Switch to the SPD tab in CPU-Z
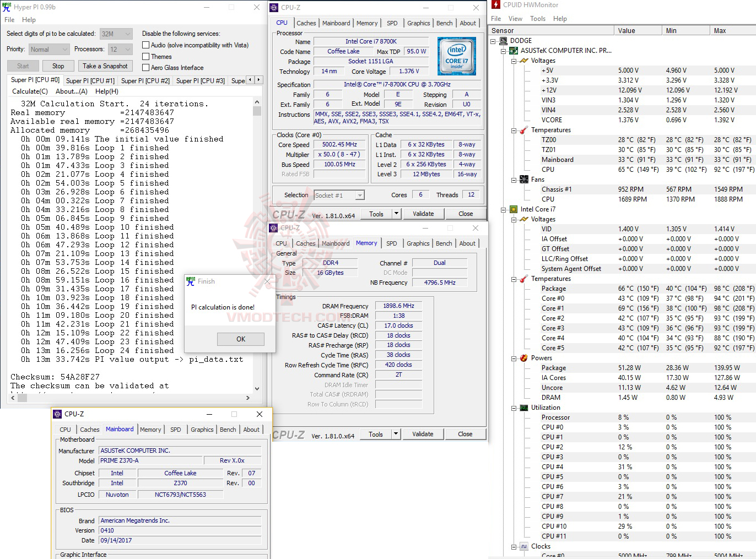 (x=392, y=23)
